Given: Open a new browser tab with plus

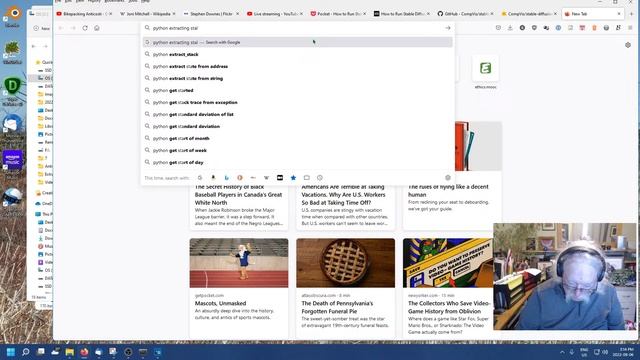Looking at the screenshot, I should pyautogui.click(x=631, y=14).
